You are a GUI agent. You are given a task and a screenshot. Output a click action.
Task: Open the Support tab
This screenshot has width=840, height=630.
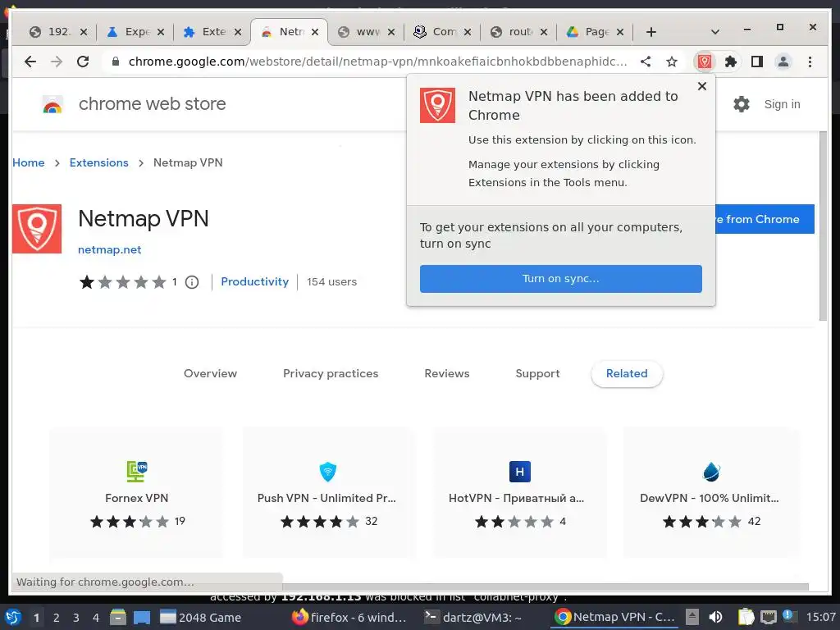coord(537,373)
